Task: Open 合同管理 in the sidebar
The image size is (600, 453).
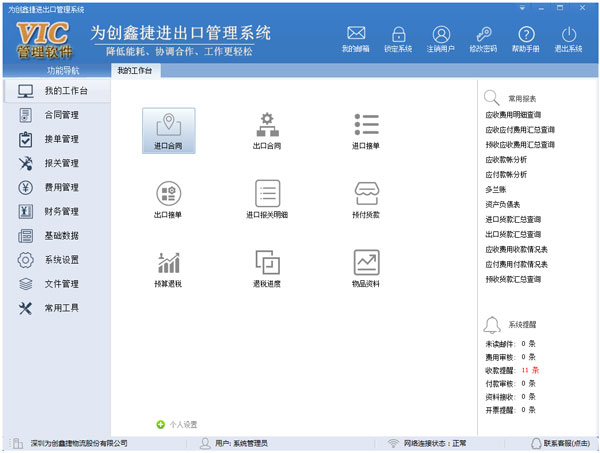Action: 57,115
